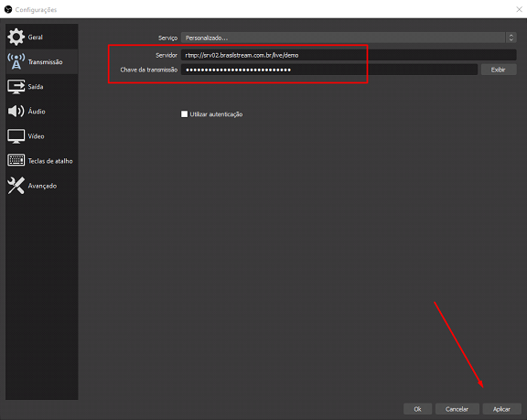
Task: Click the OBS logo in title bar
Action: (x=8, y=9)
